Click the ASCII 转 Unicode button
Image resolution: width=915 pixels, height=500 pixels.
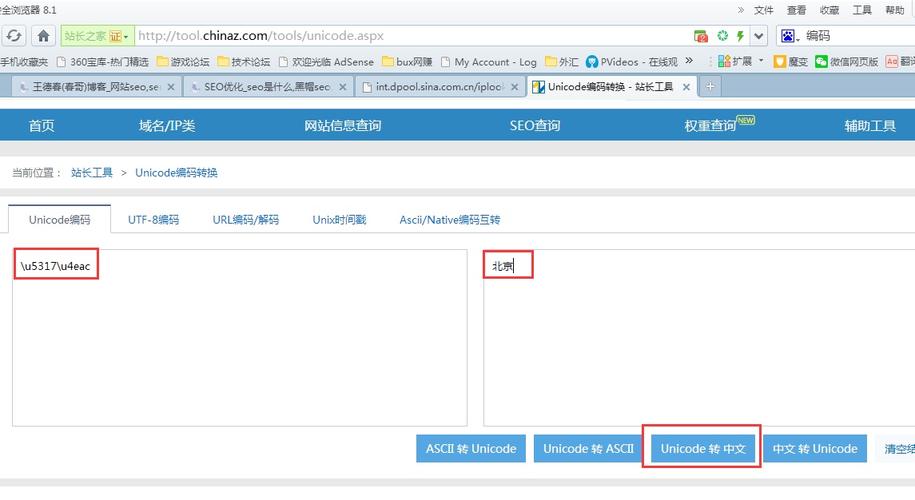pos(471,449)
